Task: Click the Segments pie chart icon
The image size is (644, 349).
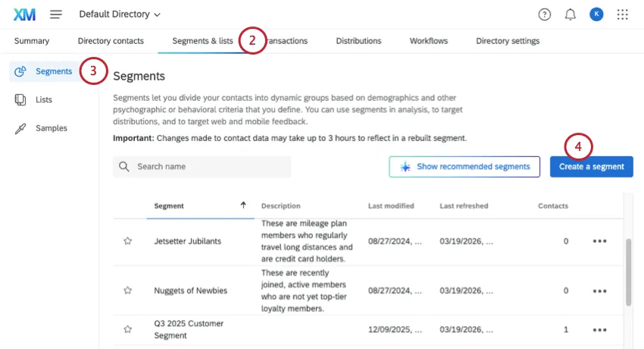Action: 20,71
